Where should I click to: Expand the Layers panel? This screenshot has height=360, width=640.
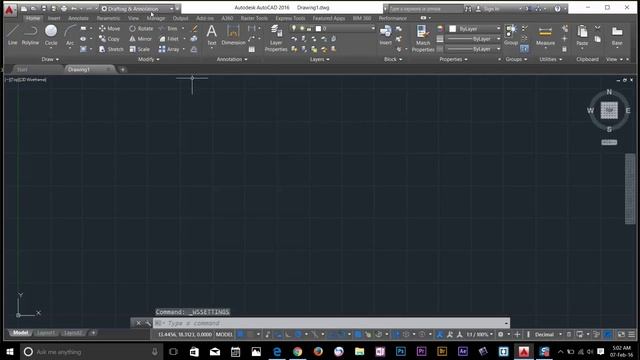(319, 59)
